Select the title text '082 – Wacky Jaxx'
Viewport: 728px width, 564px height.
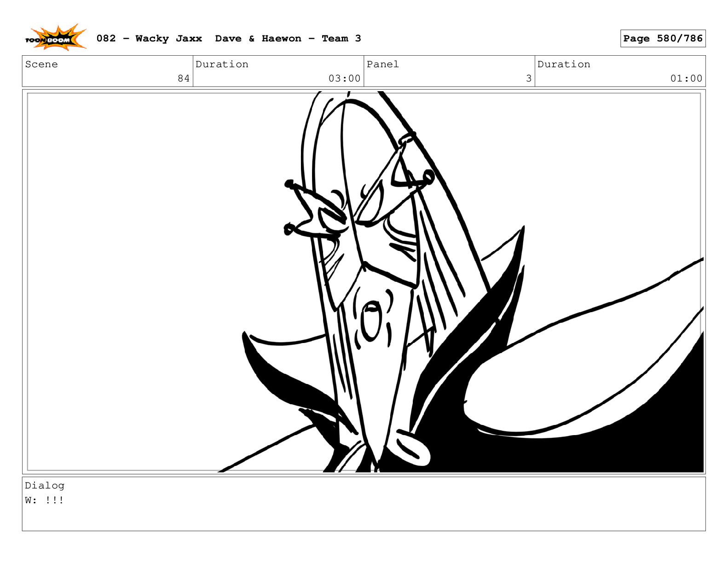click(x=149, y=39)
